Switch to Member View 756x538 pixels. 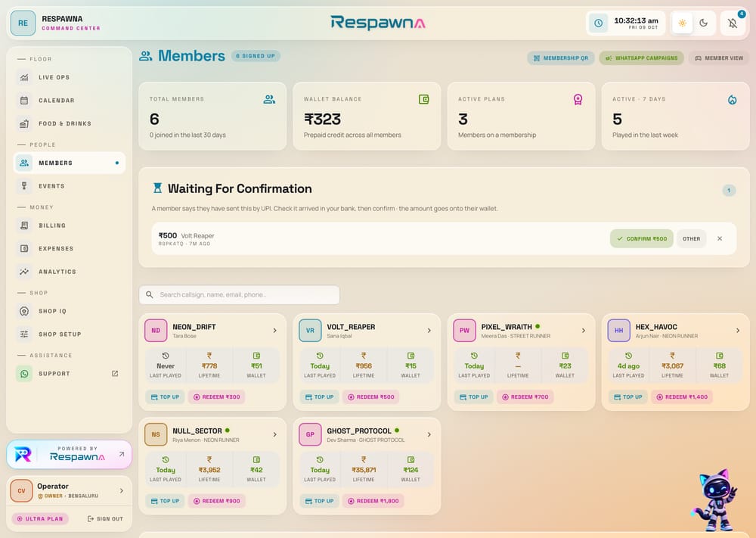(719, 58)
